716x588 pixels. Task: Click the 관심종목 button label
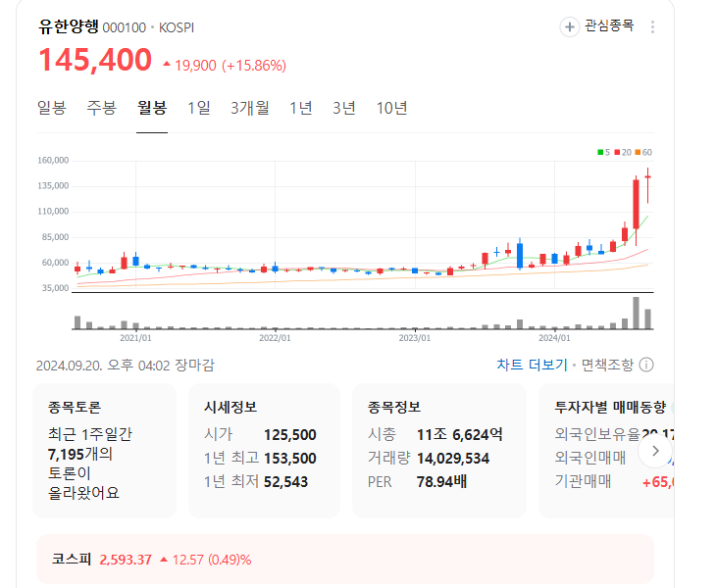tap(609, 25)
